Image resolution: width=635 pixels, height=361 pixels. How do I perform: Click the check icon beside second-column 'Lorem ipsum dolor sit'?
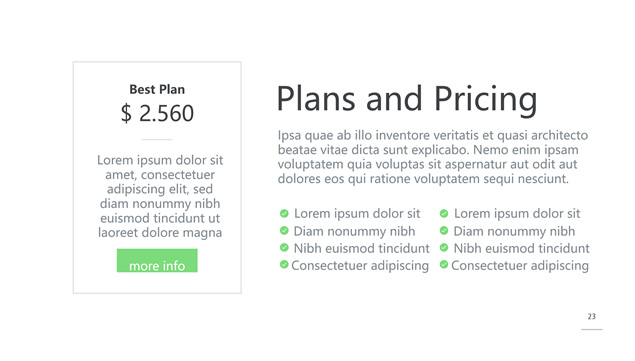[444, 213]
